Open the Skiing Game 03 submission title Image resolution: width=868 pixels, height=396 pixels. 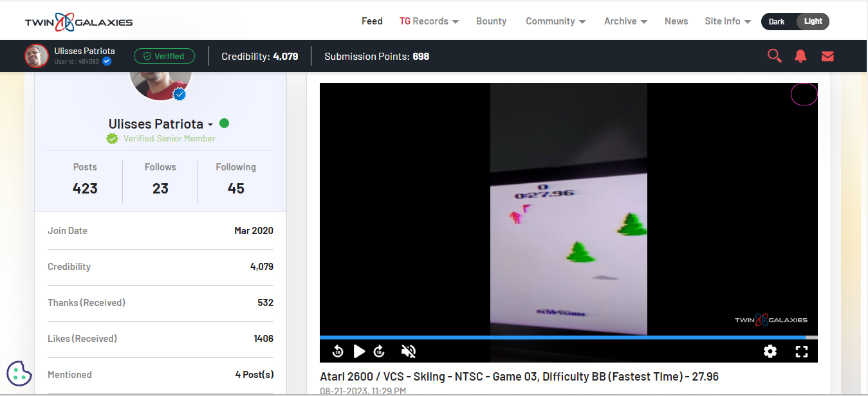(x=519, y=377)
